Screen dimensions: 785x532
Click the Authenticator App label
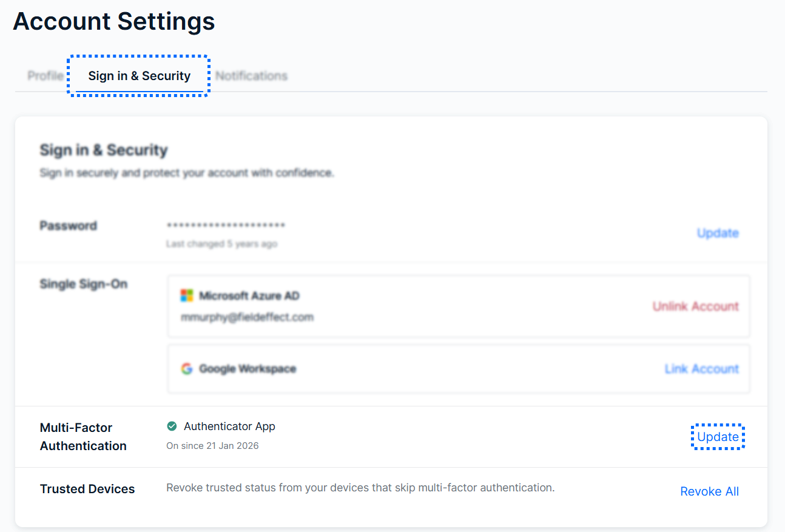point(229,426)
